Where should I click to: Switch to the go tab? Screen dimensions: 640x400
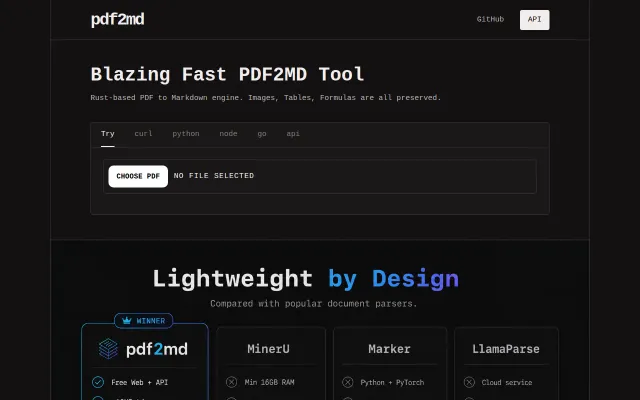tap(262, 134)
